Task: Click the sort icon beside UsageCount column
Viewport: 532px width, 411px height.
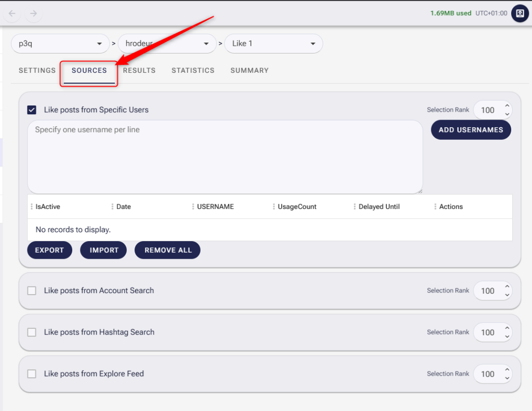Action: click(274, 206)
